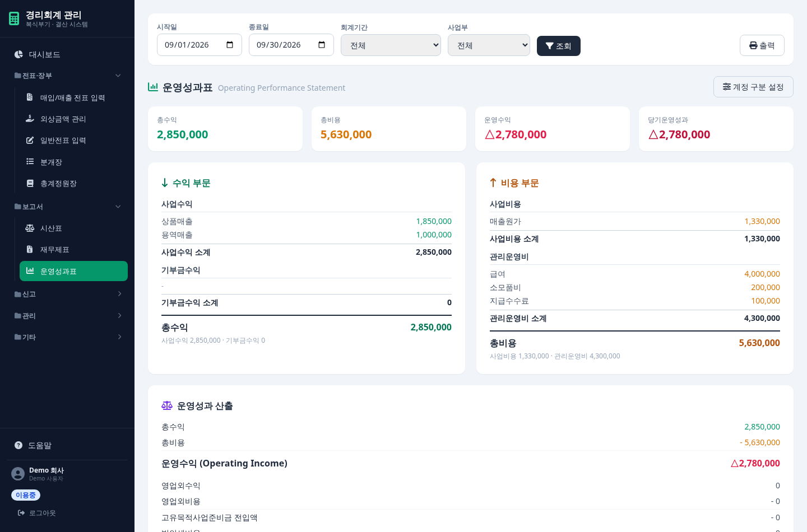The image size is (807, 532).
Task: Open the 시작일 calendar picker icon
Action: [x=230, y=45]
